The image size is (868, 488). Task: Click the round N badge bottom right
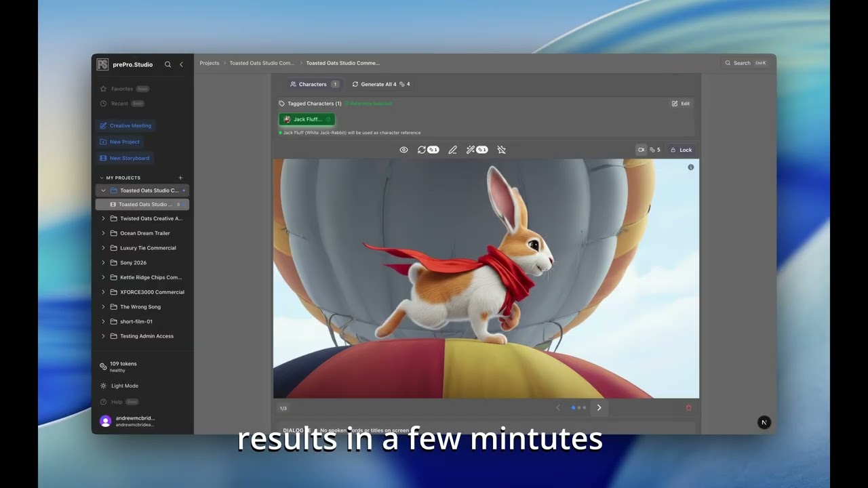click(764, 422)
